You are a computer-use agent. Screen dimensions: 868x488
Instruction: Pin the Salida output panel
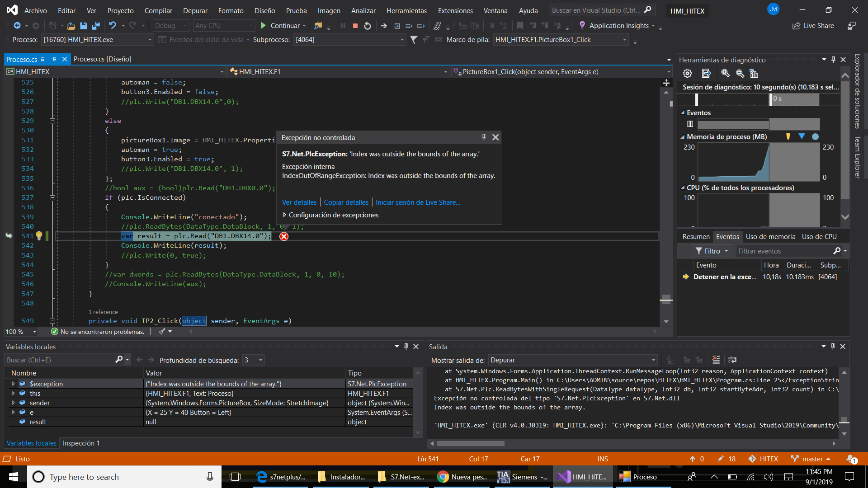click(832, 346)
